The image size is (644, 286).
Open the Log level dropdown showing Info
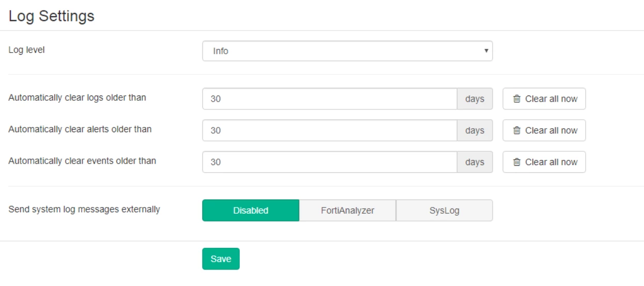(347, 51)
